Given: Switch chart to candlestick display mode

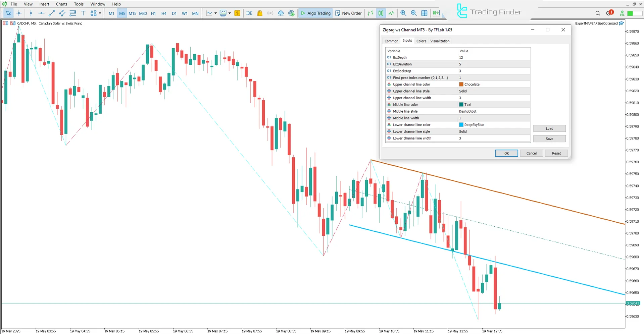Looking at the screenshot, I should [x=381, y=13].
